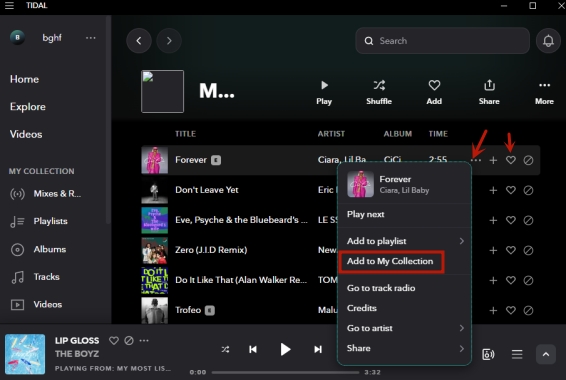Share the mix
The height and width of the screenshot is (380, 566).
[x=489, y=93]
